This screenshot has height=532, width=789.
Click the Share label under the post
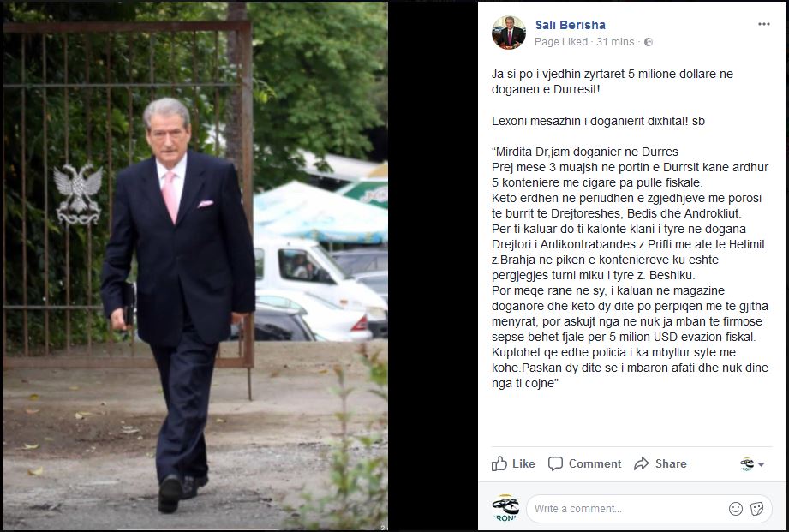click(671, 463)
